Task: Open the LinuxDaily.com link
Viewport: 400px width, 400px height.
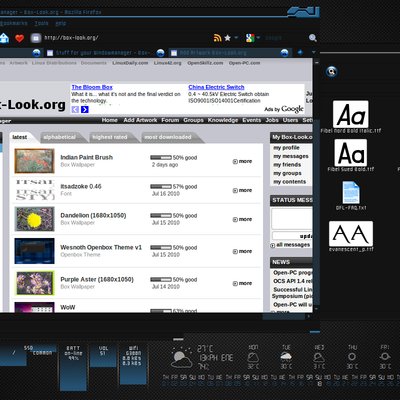Action: point(130,63)
